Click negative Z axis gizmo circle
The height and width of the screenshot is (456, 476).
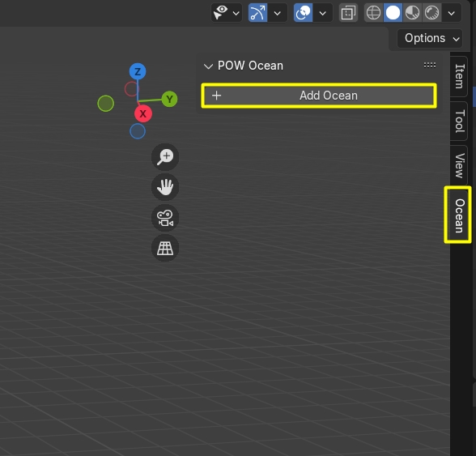138,131
